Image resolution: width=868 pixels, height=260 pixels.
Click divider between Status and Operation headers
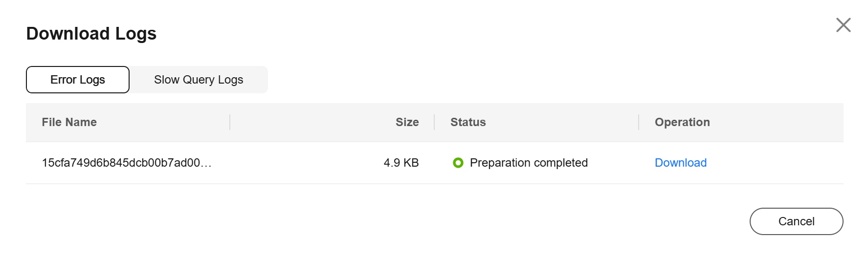[x=639, y=122]
